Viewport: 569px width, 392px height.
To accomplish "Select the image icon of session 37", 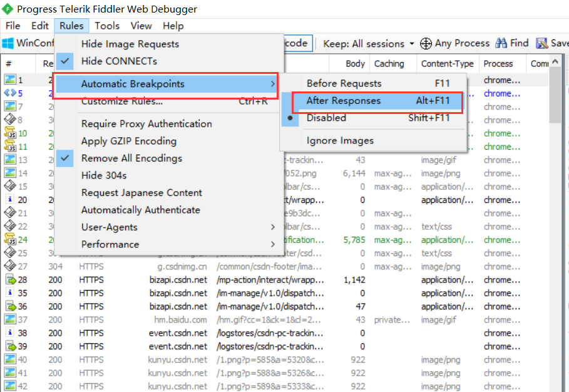I will pyautogui.click(x=10, y=319).
